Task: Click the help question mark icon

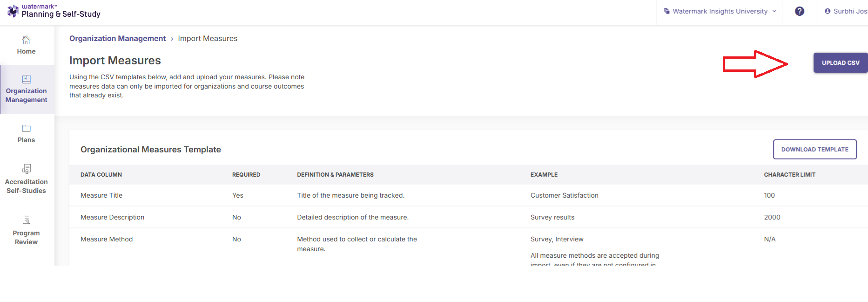Action: point(799,12)
